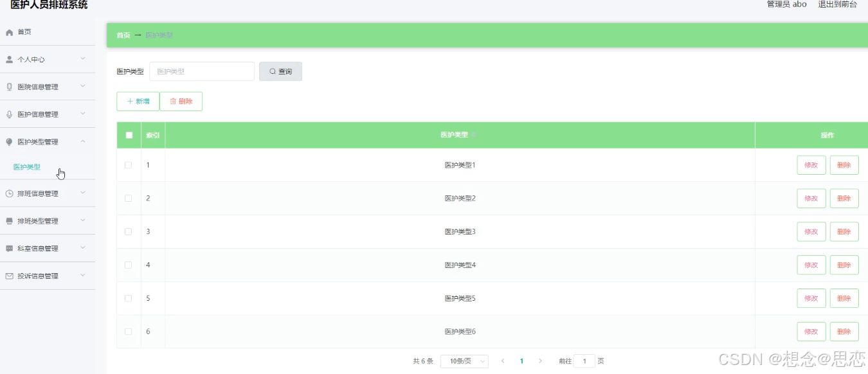Expand the 排班类型管理 menu chevron
The height and width of the screenshot is (374, 868).
83,220
